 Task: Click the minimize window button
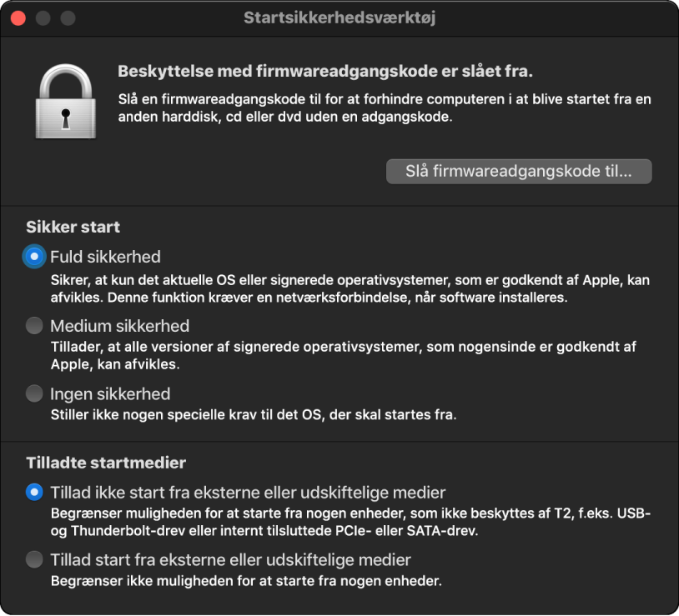(x=43, y=17)
